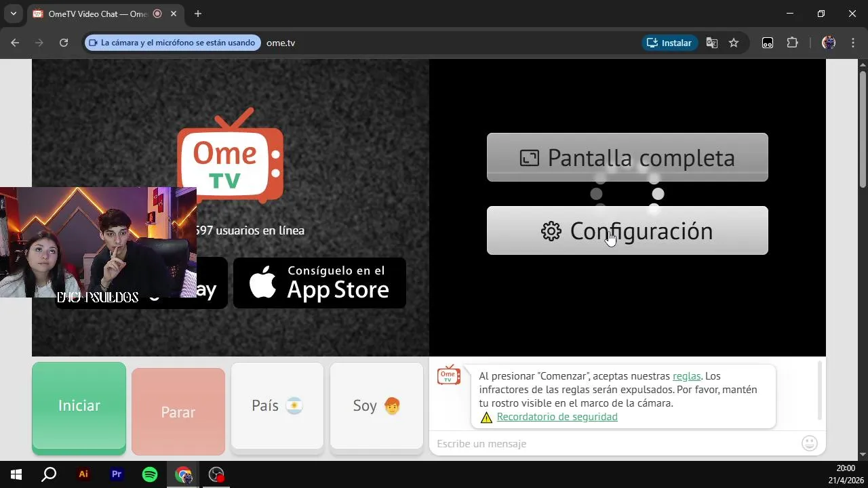Open the Chrome profile avatar

(x=829, y=43)
